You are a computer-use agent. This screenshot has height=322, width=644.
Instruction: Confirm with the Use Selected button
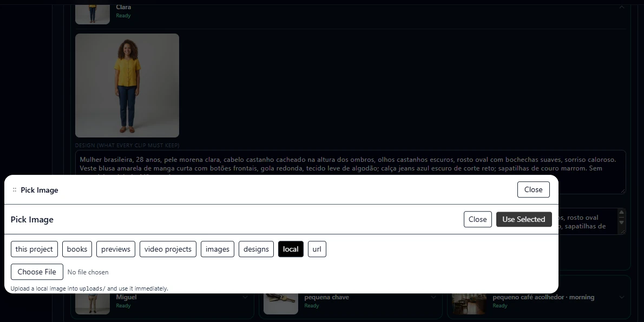tap(524, 219)
